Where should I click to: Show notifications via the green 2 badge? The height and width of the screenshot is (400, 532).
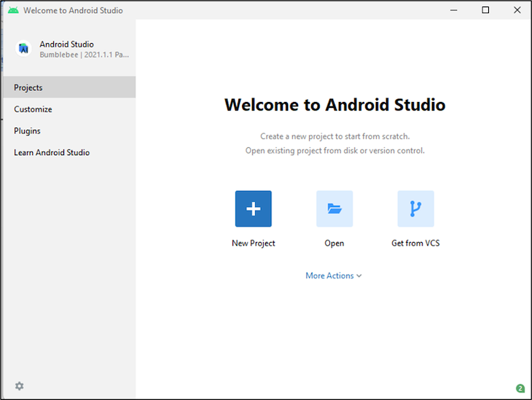[520, 388]
